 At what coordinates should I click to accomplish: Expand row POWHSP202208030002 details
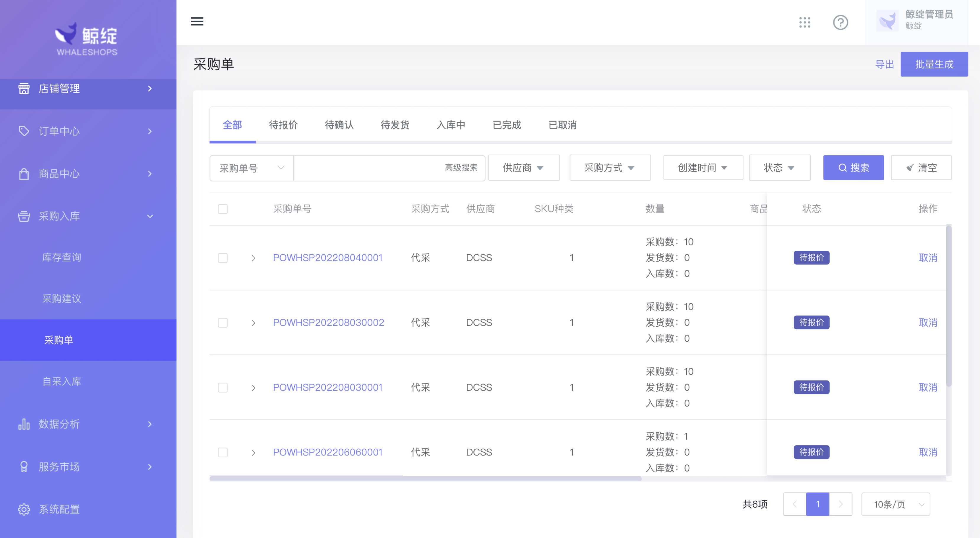click(x=253, y=323)
